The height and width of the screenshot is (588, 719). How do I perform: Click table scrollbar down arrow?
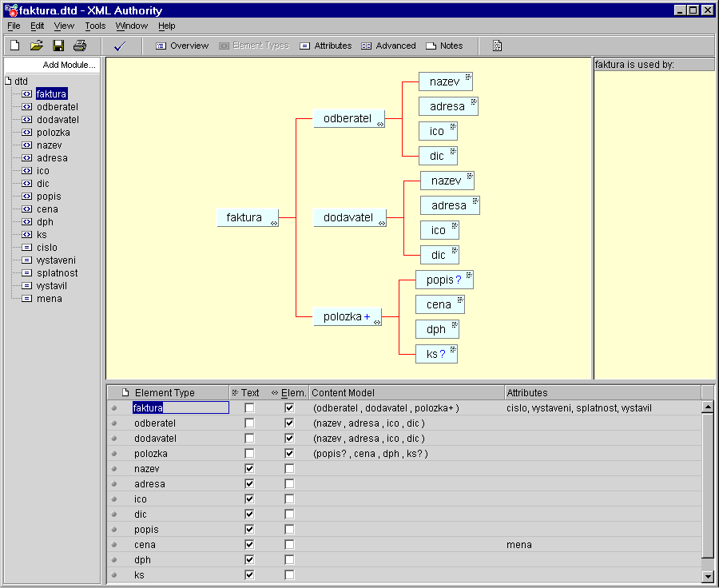(x=708, y=577)
